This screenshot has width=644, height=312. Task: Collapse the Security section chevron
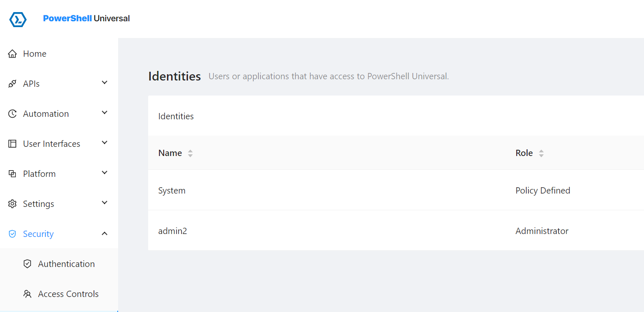pos(105,234)
